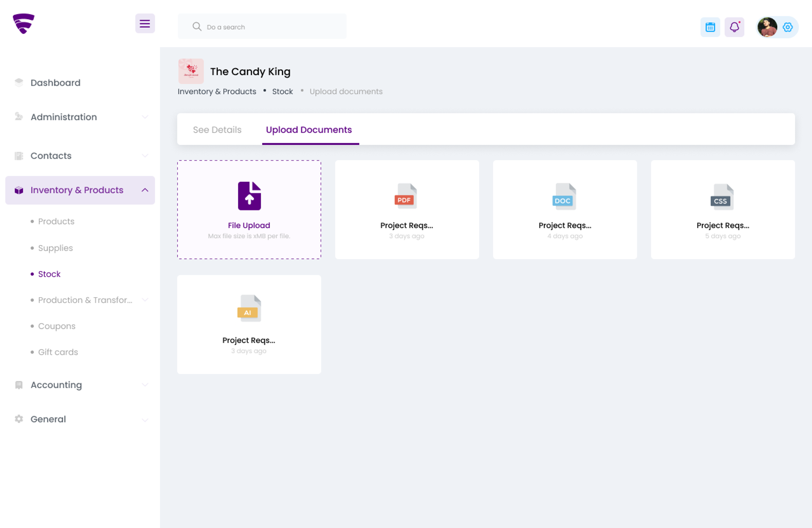Switch to the See Details tab

pos(217,130)
